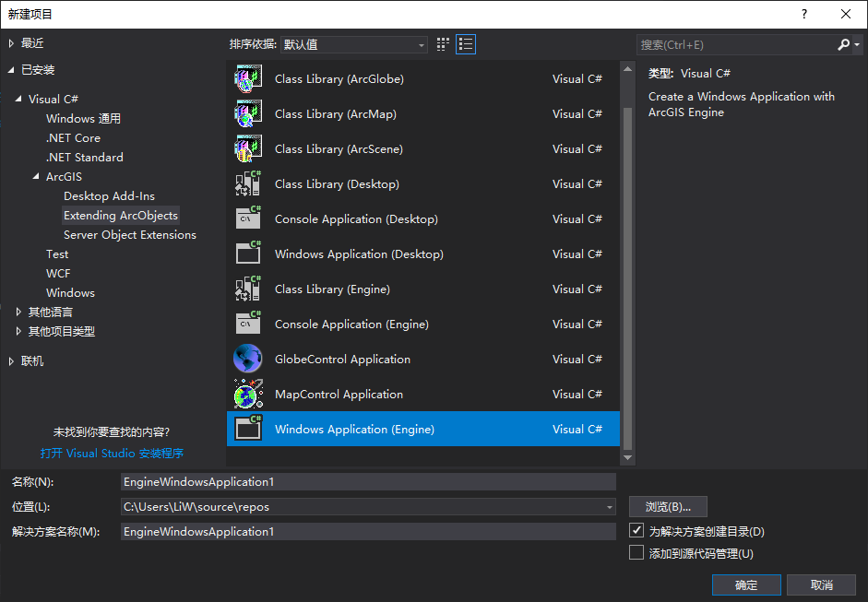Open the 排序依据 默认值 dropdown
This screenshot has width=868, height=602.
[354, 44]
